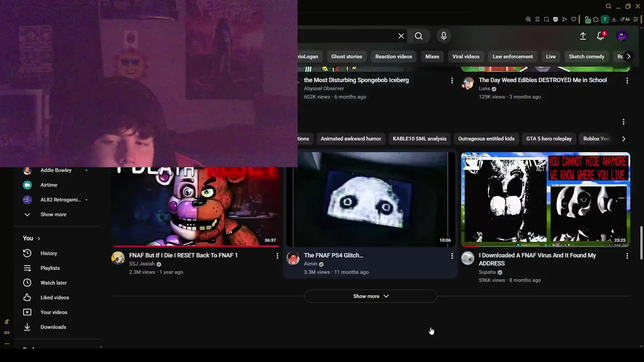644x362 pixels.
Task: Select the Reaction videos chip
Action: click(393, 56)
